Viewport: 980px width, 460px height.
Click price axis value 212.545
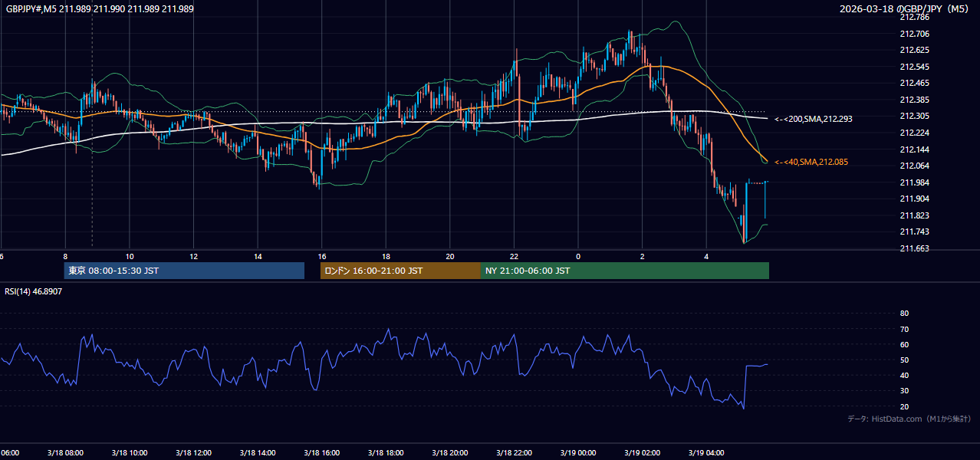[x=914, y=67]
